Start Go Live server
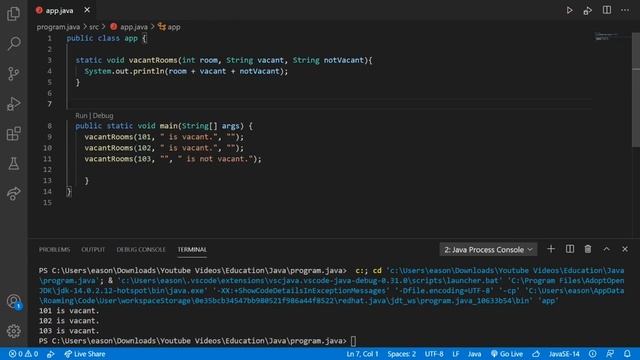640x360 pixels. [507, 354]
